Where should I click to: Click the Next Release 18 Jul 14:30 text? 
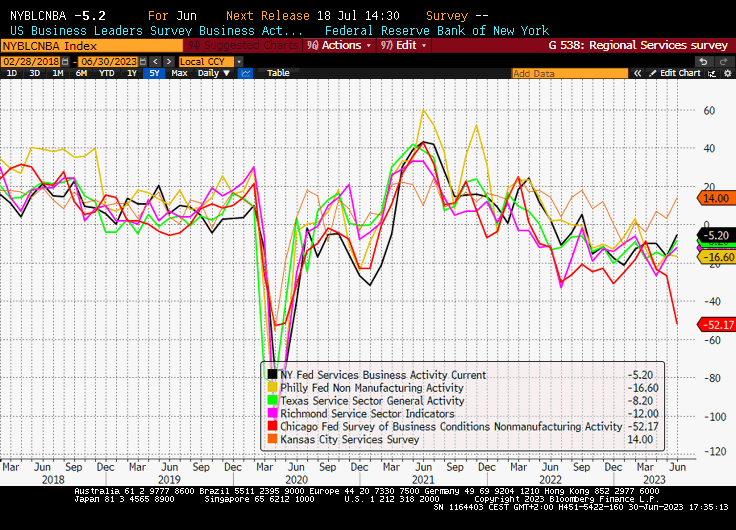pos(313,15)
